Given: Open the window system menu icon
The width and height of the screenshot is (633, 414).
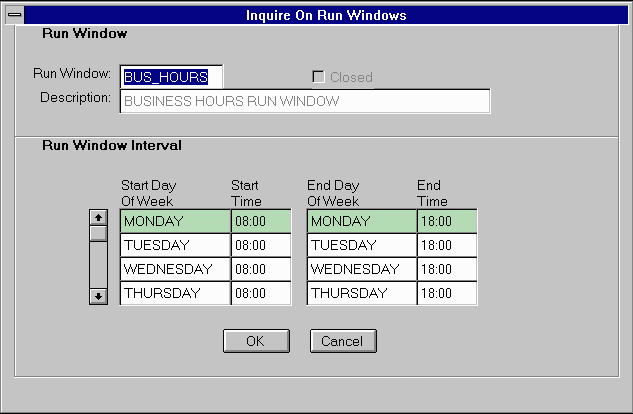Looking at the screenshot, I should click(14, 15).
